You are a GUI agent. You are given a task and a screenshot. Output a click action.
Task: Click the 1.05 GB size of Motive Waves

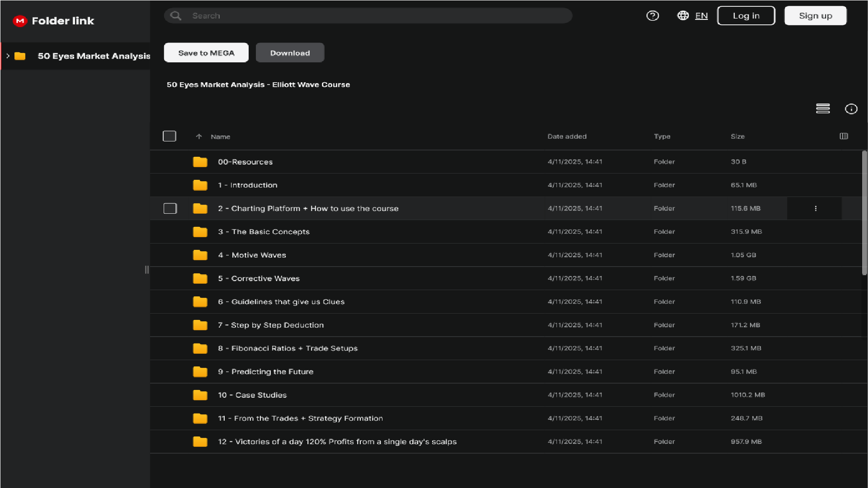[x=743, y=255]
